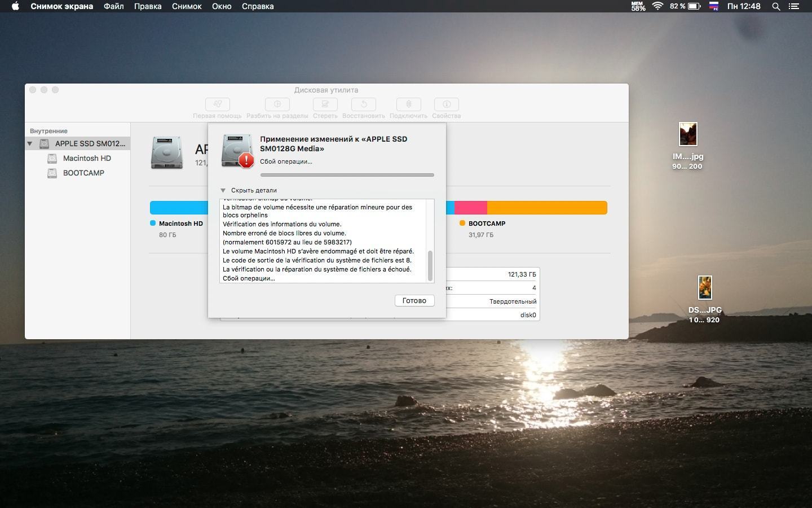Click the Partition (Разбить на разделы) toolbar icon
Viewport: 812px width, 508px height.
click(277, 104)
